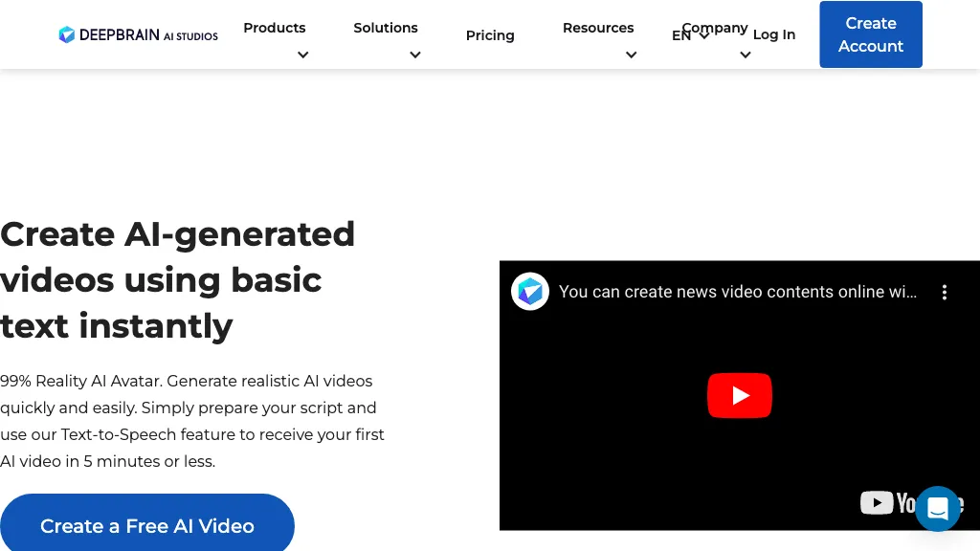Screen dimensions: 980x551
Task: Click the Log In link
Action: (774, 34)
